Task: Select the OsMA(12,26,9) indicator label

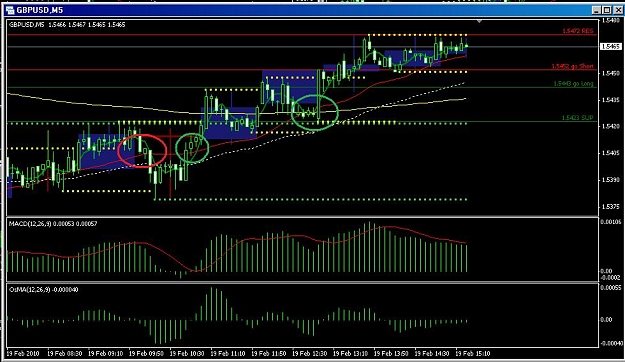Action: (x=43, y=289)
